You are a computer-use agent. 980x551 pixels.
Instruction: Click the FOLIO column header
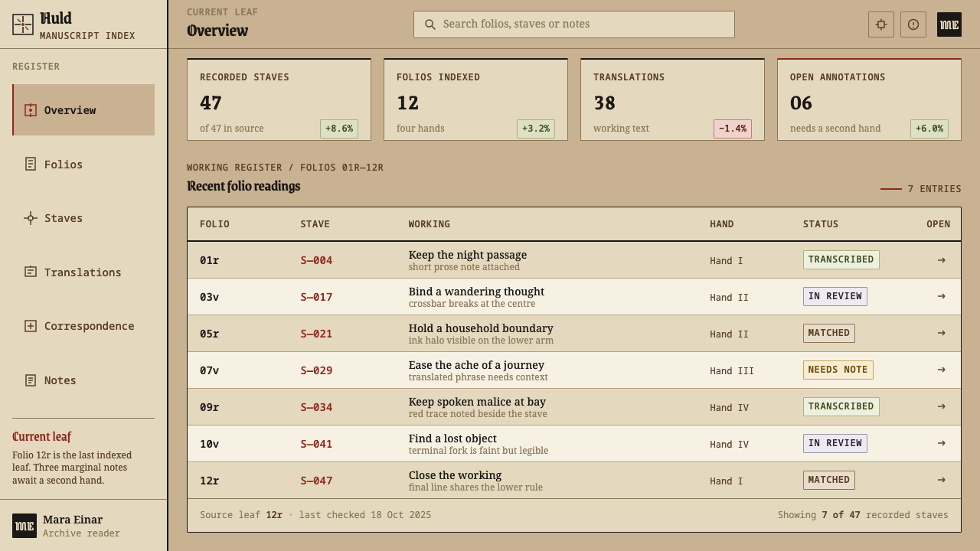click(214, 224)
